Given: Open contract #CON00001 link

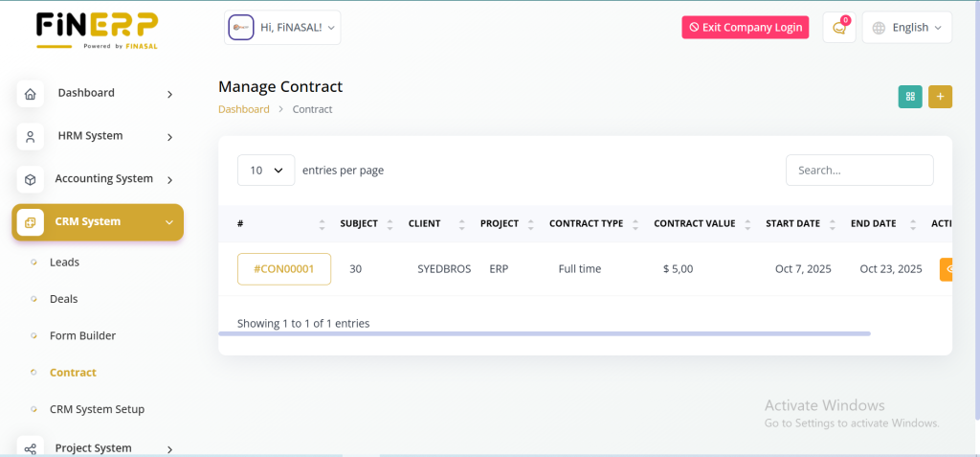Looking at the screenshot, I should pyautogui.click(x=284, y=269).
